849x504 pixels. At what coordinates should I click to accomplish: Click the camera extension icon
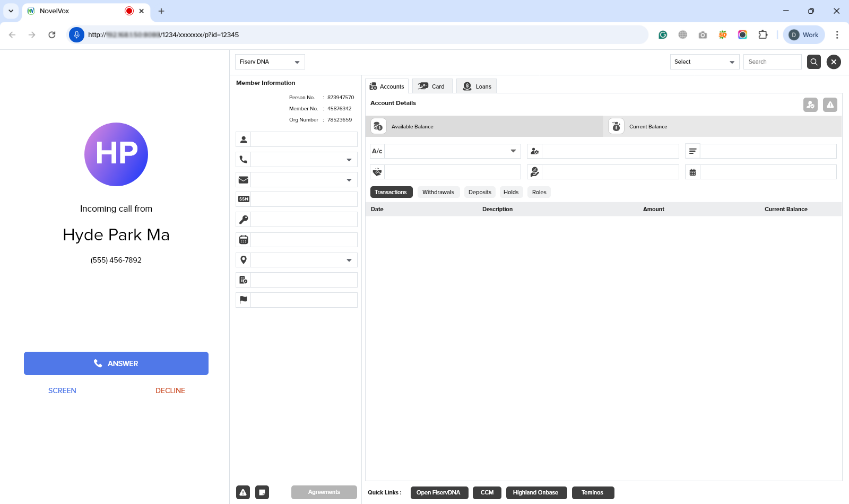703,34
